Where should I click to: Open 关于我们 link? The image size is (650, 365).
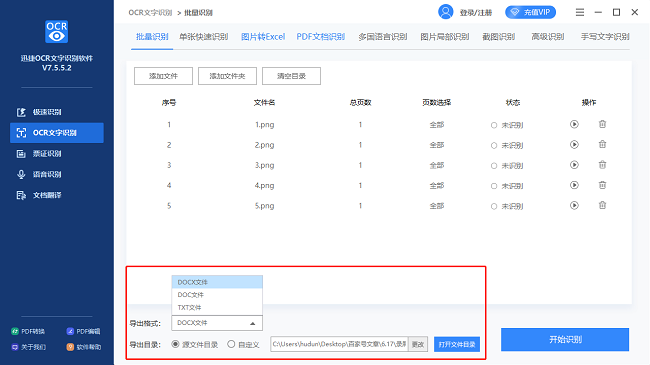tap(28, 347)
